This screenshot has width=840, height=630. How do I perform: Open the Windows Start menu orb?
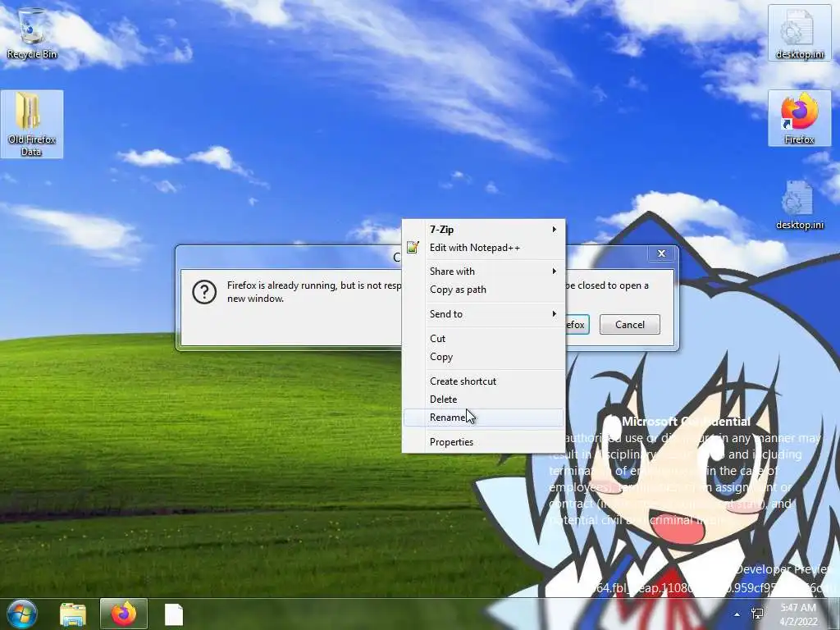pyautogui.click(x=22, y=614)
